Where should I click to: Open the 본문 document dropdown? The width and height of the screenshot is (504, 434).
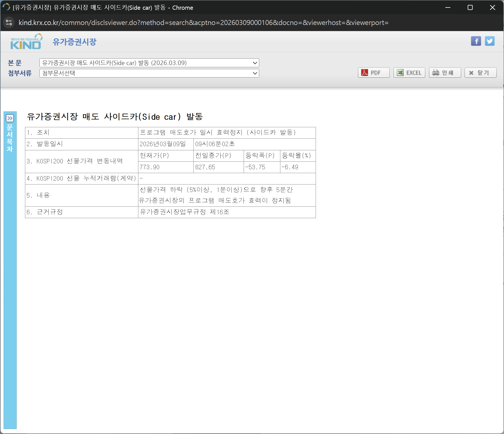[x=149, y=63]
